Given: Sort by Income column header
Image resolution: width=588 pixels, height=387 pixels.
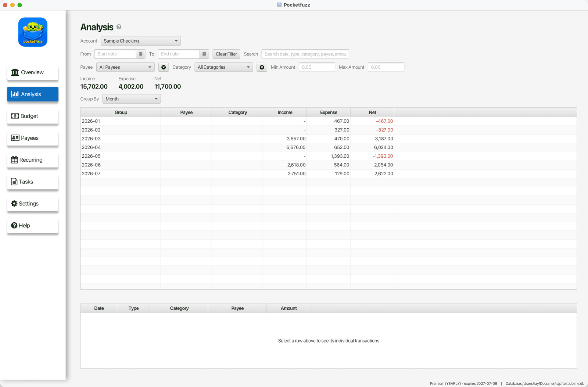Looking at the screenshot, I should click(285, 112).
